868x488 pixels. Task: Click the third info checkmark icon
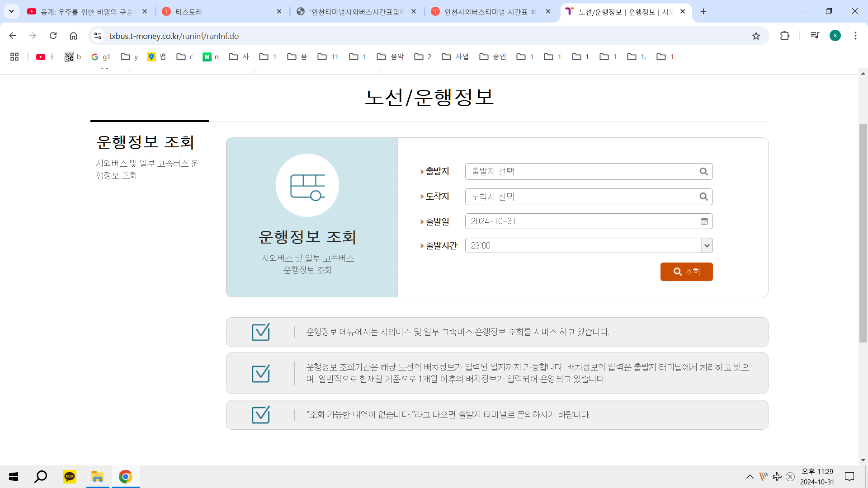[x=261, y=415]
